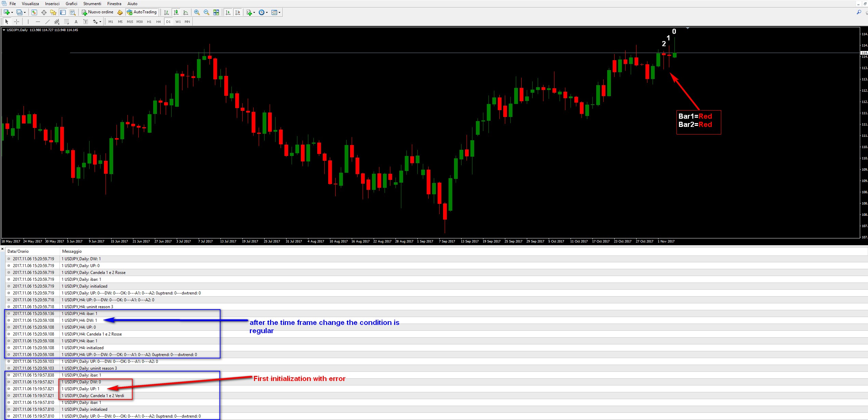Open the File menu
Image resolution: width=868 pixels, height=420 pixels.
click(x=13, y=4)
